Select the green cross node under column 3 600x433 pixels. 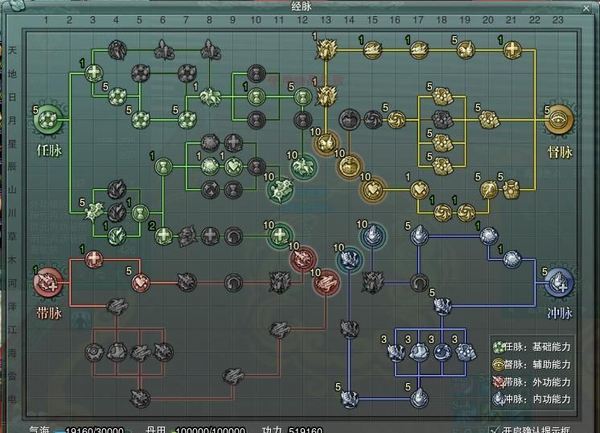95,72
